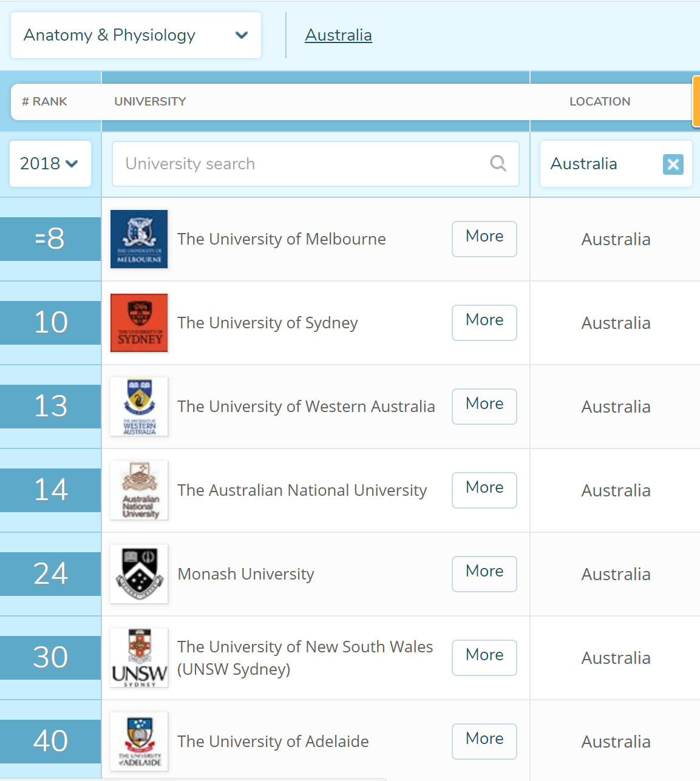700x781 pixels.
Task: Click Australia location in the Adelaide row
Action: (616, 742)
